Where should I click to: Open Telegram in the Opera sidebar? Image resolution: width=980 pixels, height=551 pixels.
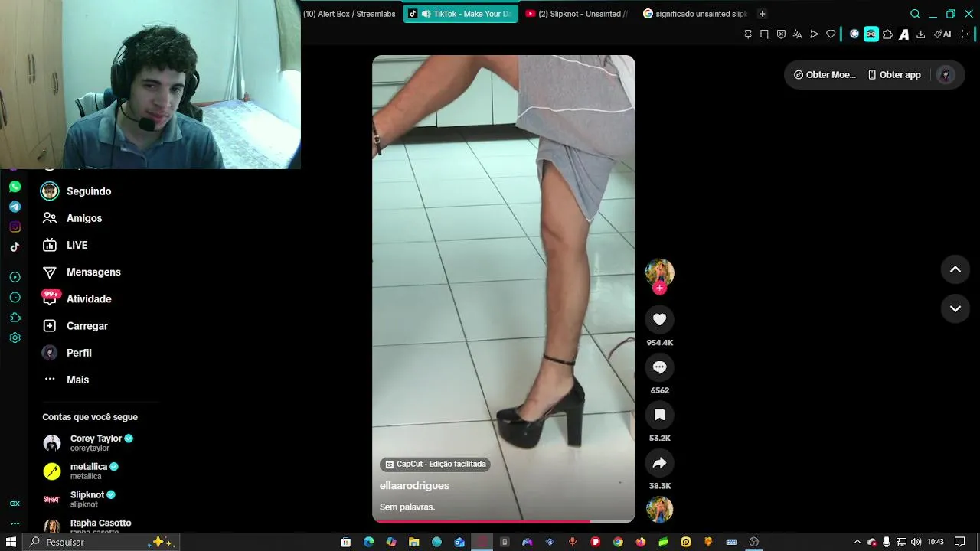coord(15,207)
